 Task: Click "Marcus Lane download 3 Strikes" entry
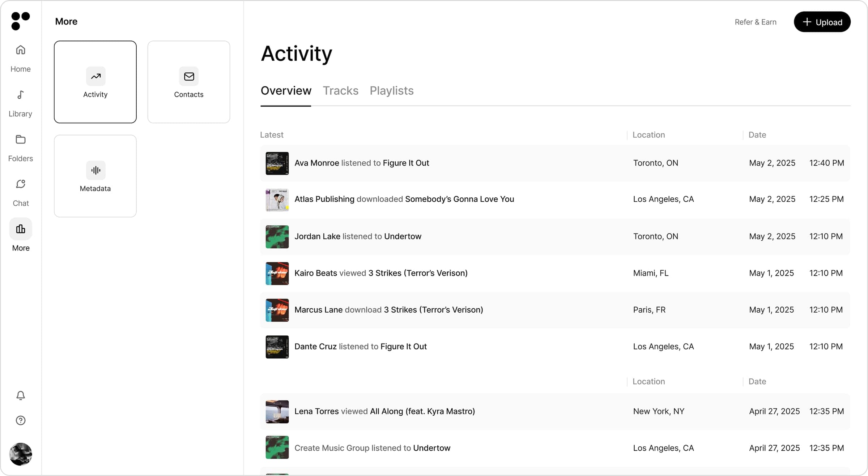click(x=389, y=310)
